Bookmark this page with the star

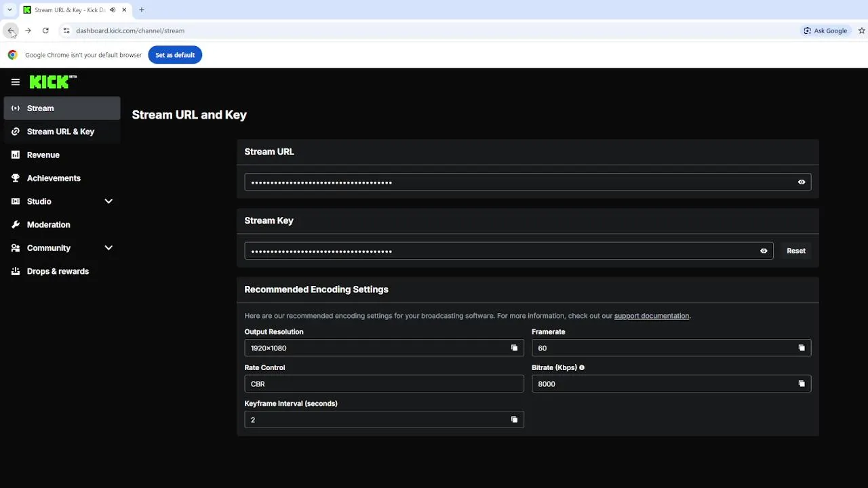(x=862, y=30)
